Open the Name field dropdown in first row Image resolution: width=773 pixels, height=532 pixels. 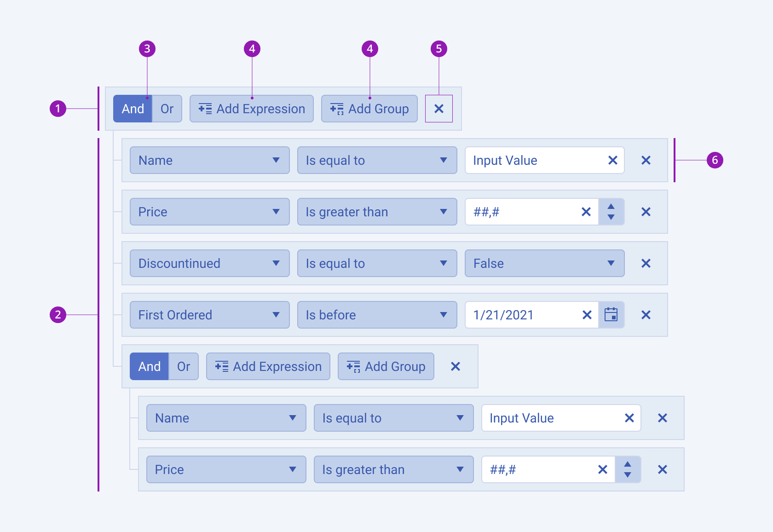coord(210,160)
